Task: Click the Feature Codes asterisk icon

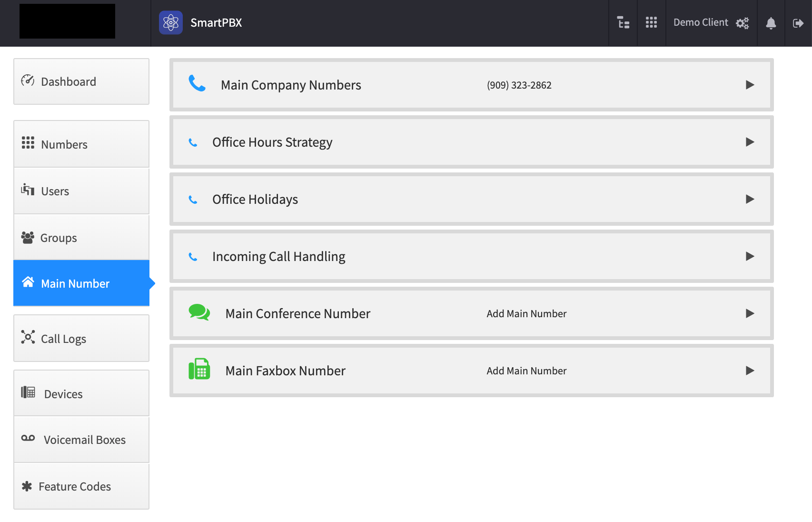Action: point(27,486)
